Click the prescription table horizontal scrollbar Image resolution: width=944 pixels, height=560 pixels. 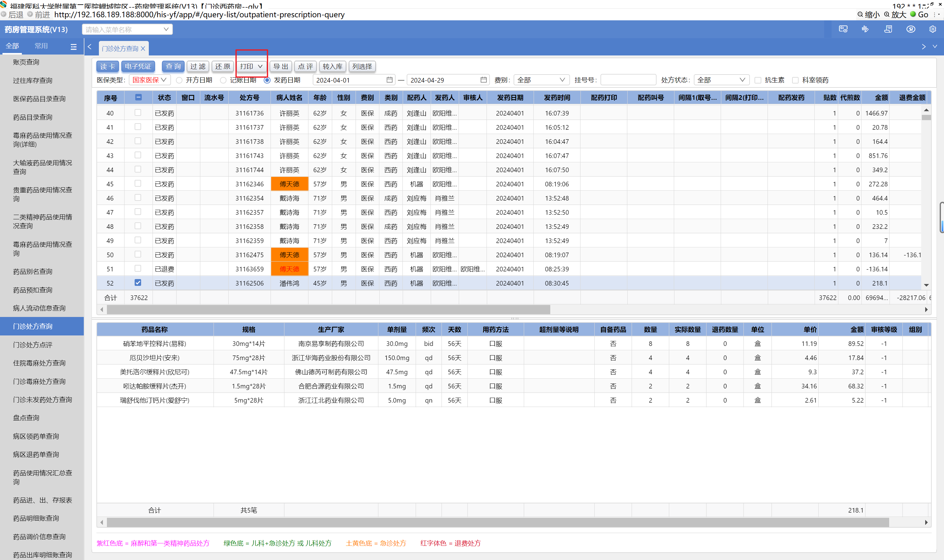[328, 310]
